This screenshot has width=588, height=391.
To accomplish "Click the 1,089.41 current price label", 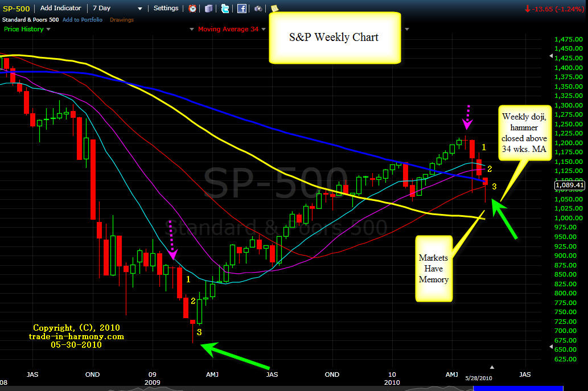I will (570, 185).
